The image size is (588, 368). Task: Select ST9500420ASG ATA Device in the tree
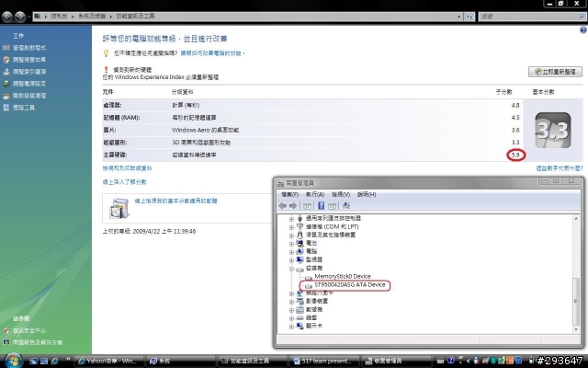coord(350,285)
